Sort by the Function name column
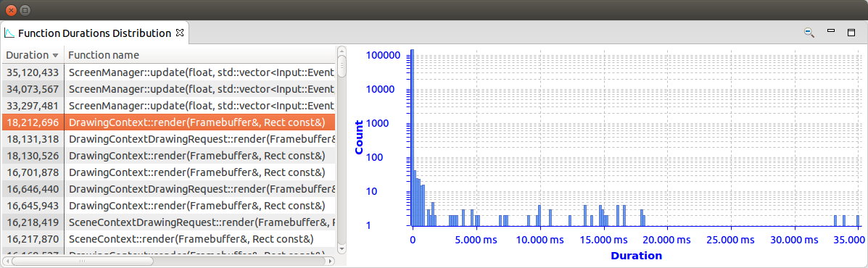The width and height of the screenshot is (868, 268). [104, 55]
